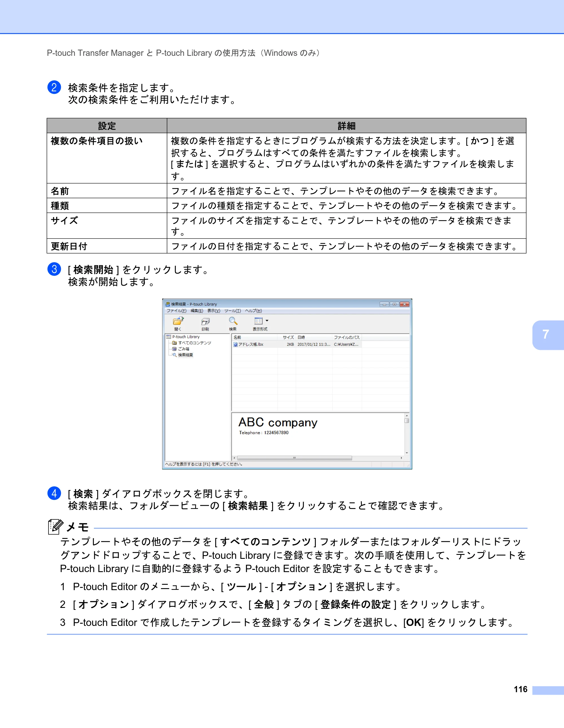
Task: Click the 開く (Open) folder toolbar icon
Action: click(x=178, y=321)
